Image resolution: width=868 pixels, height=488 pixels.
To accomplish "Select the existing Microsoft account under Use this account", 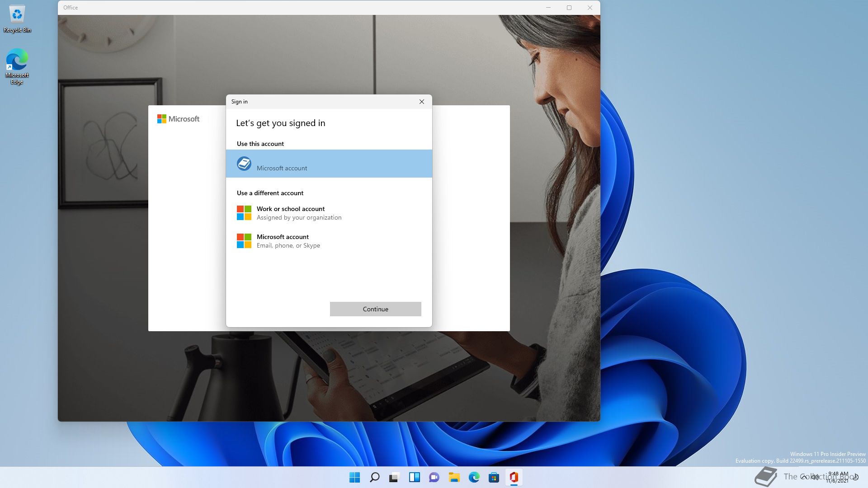I will pos(329,164).
